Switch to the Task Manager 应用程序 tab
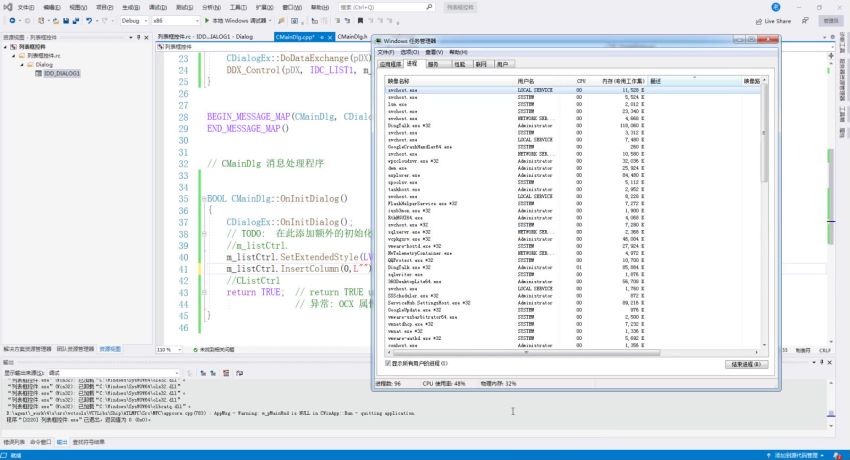 tap(390, 64)
